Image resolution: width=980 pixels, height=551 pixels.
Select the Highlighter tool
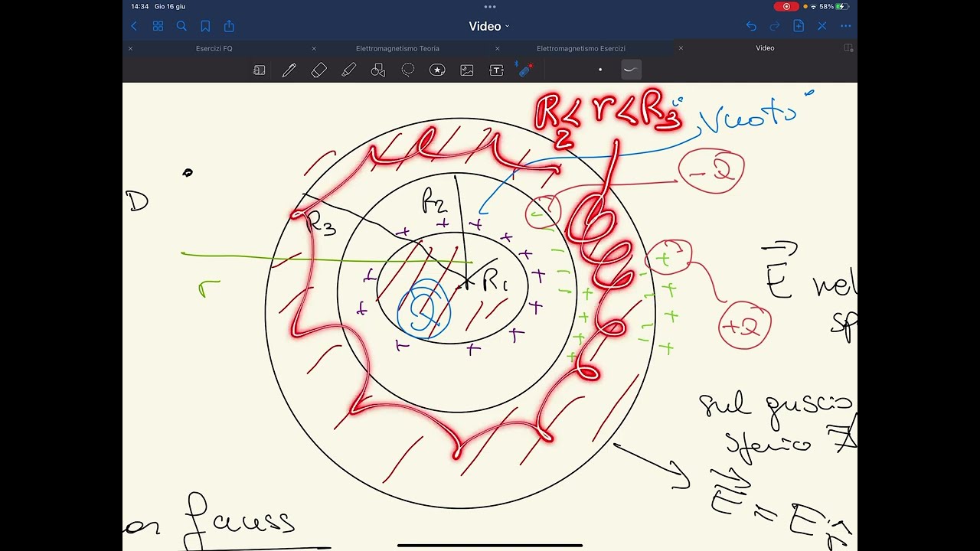click(348, 70)
